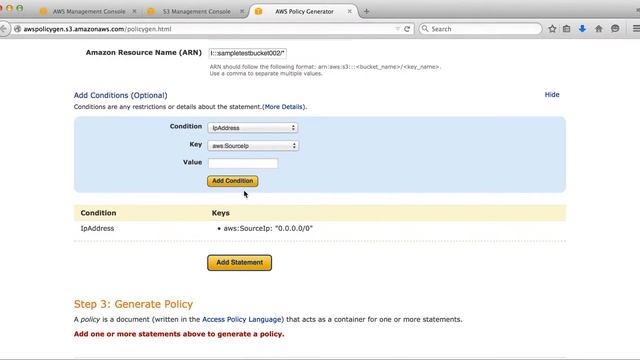The image size is (640, 360).
Task: Open the Access Policy Language link
Action: coord(242,319)
